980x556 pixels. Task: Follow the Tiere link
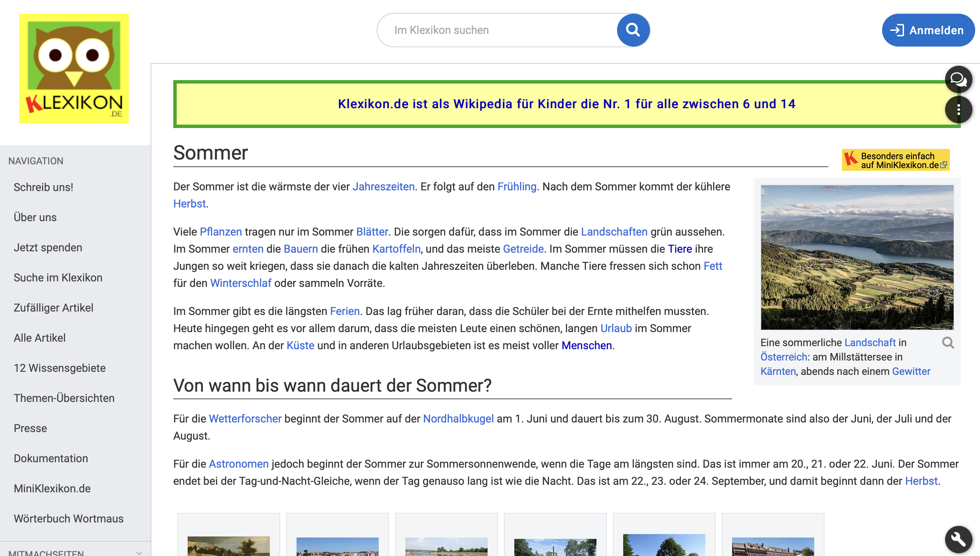[x=680, y=249]
